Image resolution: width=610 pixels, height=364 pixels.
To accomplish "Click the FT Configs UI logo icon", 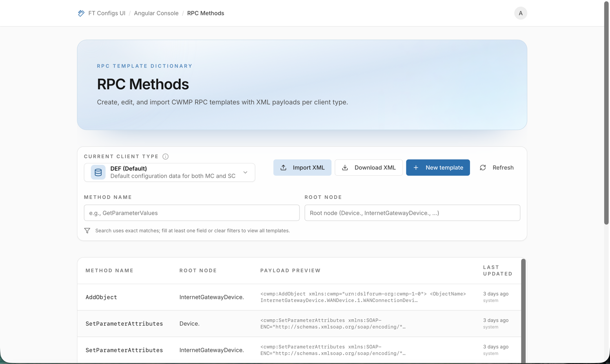I will 81,13.
